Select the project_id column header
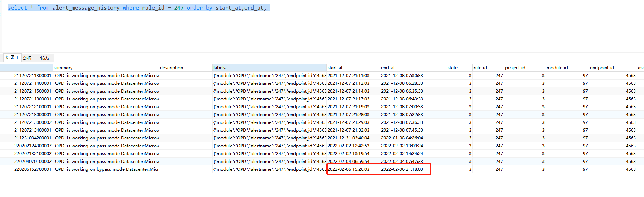 (515, 68)
